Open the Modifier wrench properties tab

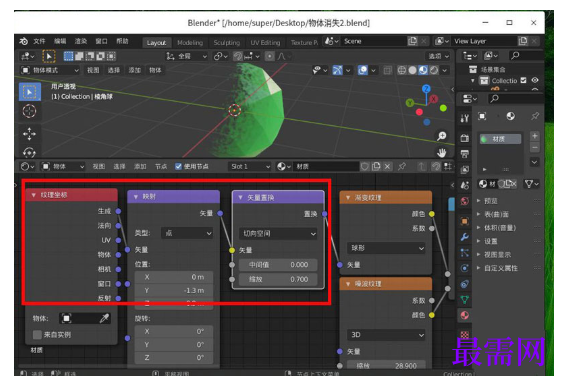point(465,237)
